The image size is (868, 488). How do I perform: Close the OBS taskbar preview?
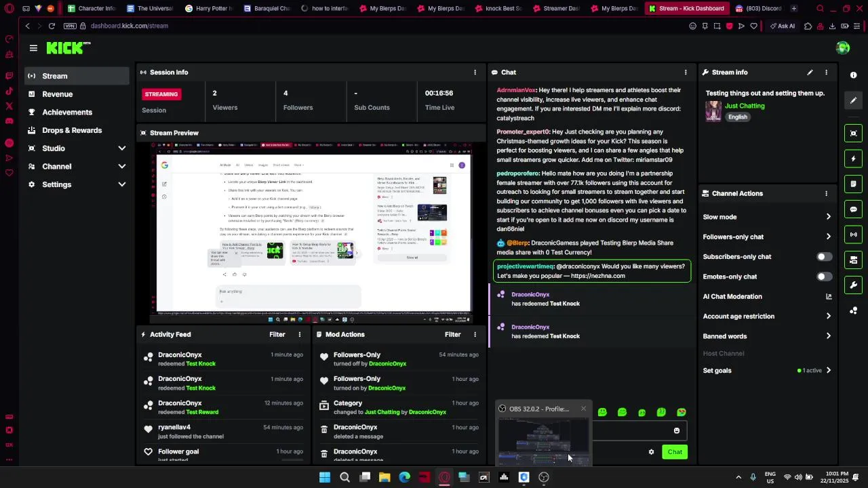tap(583, 409)
